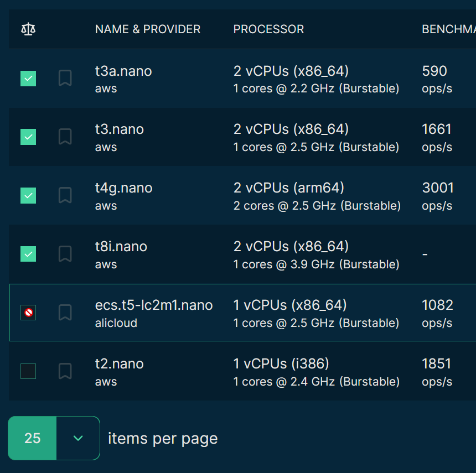Screen dimensions: 476x473
Task: Click '1 cores @ 2.4 GHz (Burstable)' text
Action: (x=317, y=381)
